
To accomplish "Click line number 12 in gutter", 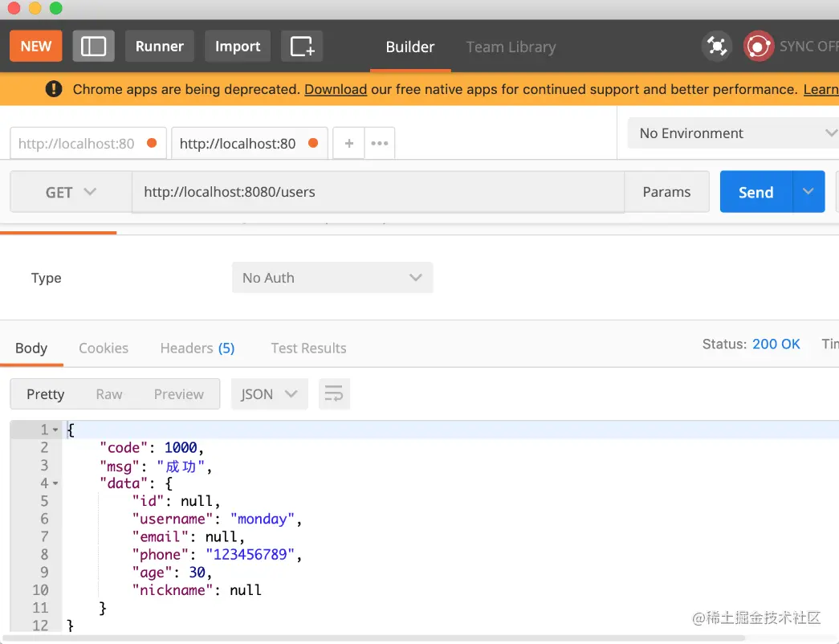I will [x=40, y=626].
